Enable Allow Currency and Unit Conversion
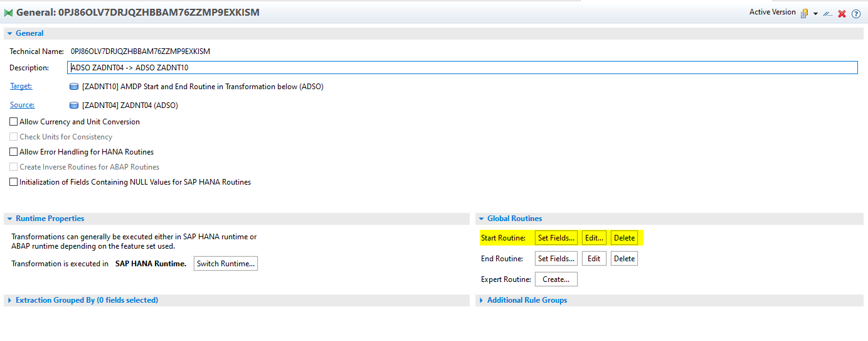868x341 pixels. point(14,122)
